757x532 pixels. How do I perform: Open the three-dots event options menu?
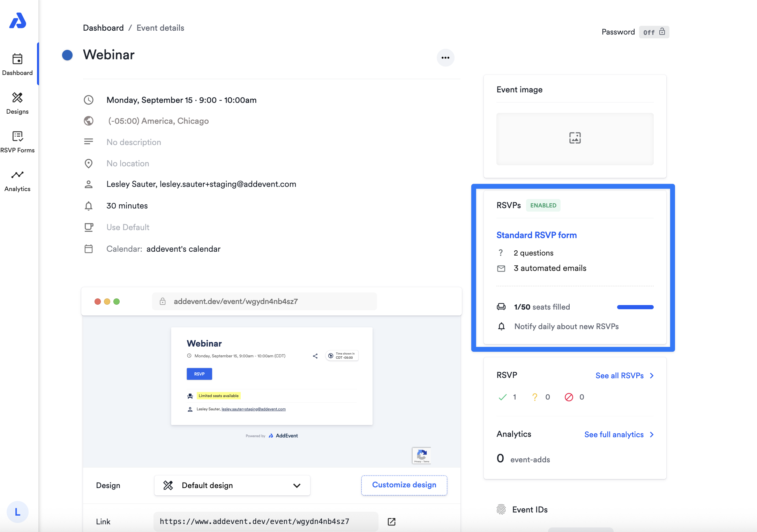tap(445, 58)
